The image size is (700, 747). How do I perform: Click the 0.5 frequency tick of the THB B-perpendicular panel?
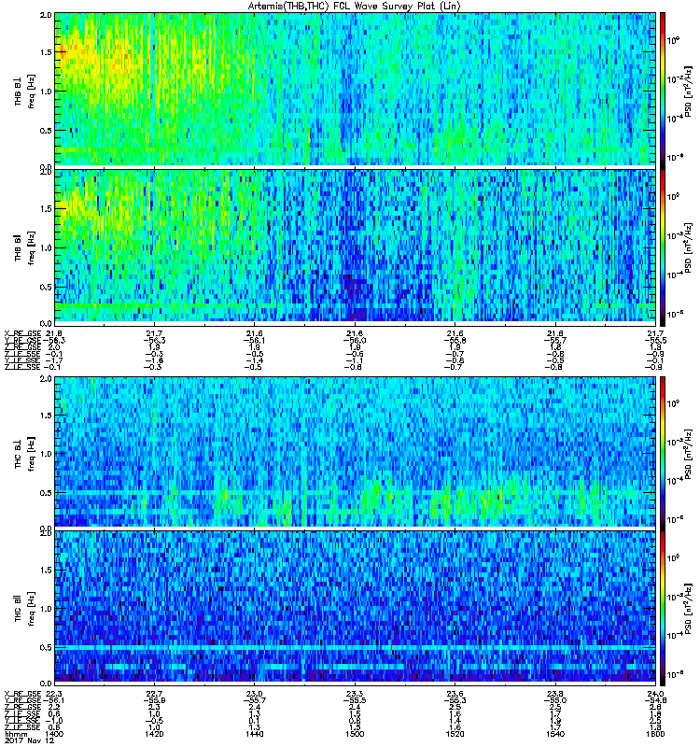pyautogui.click(x=46, y=131)
